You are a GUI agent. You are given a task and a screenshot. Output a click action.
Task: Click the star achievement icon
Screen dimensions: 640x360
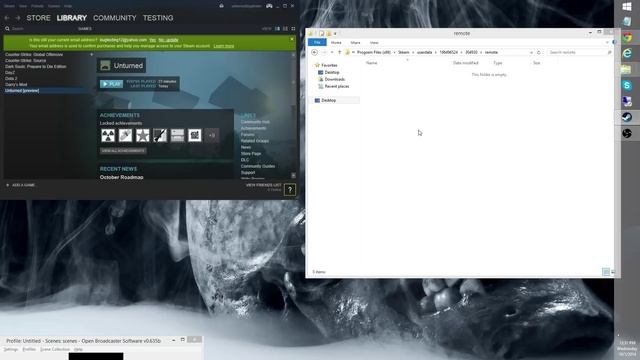142,136
